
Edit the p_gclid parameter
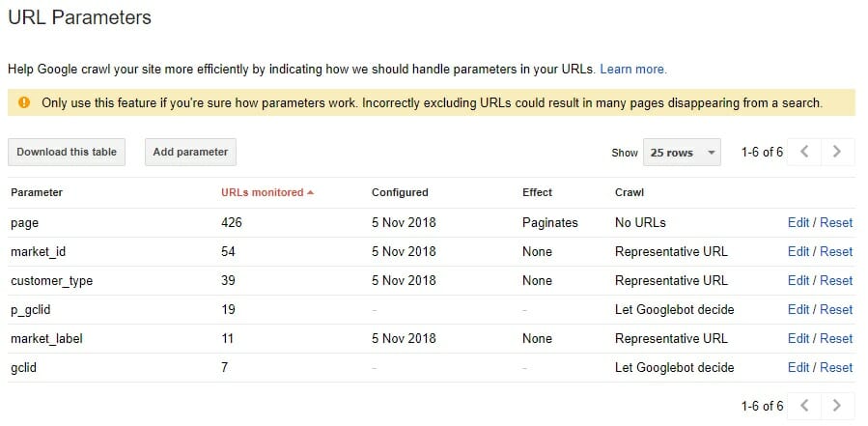(798, 309)
